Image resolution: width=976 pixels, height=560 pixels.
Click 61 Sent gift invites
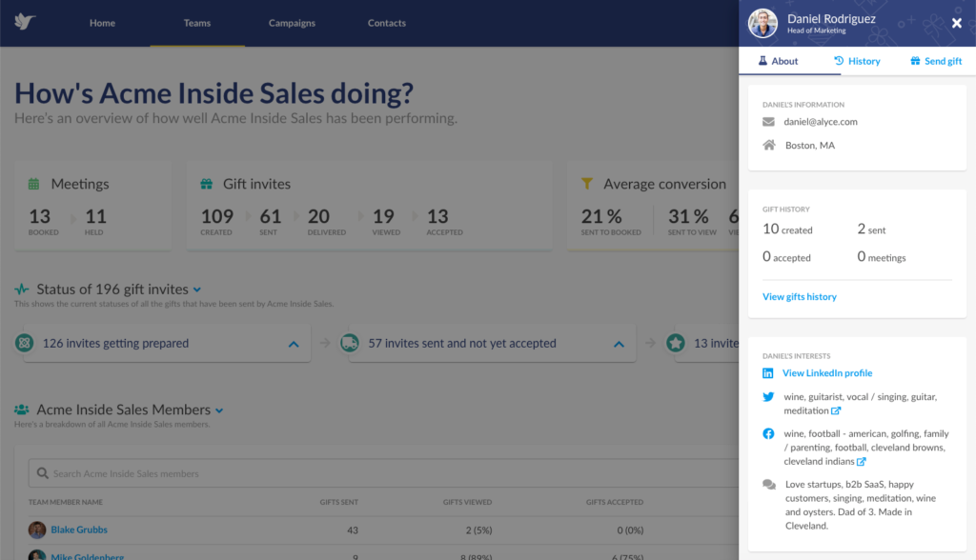(270, 216)
